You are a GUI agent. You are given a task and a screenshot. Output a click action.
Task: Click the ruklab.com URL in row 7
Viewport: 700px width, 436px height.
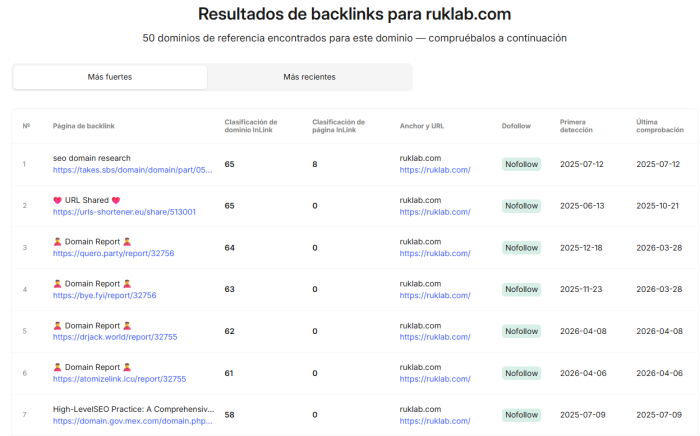(x=435, y=421)
